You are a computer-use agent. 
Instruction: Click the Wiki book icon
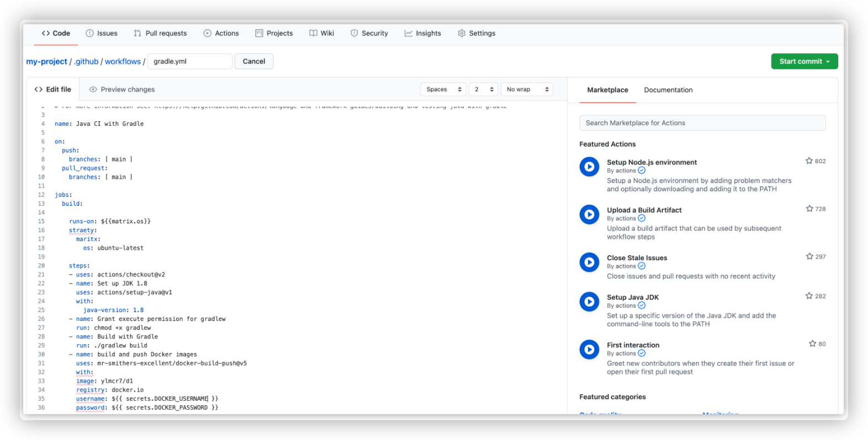(x=313, y=33)
